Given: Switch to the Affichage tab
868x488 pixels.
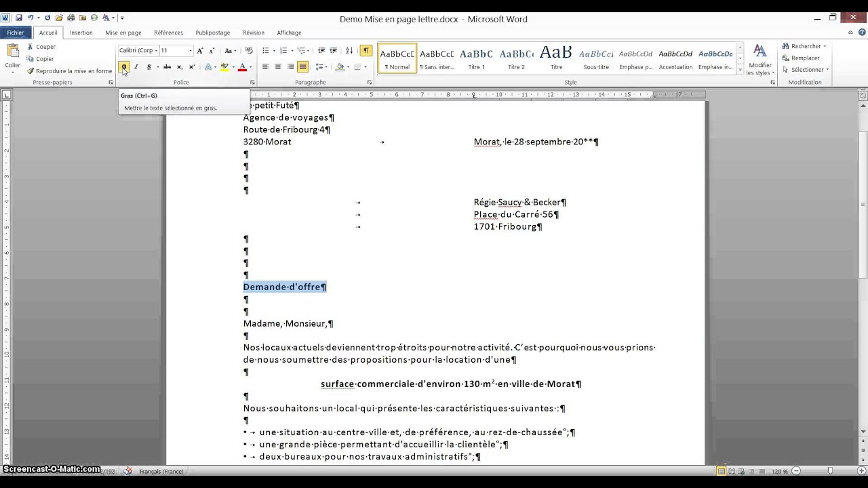Looking at the screenshot, I should click(289, 33).
